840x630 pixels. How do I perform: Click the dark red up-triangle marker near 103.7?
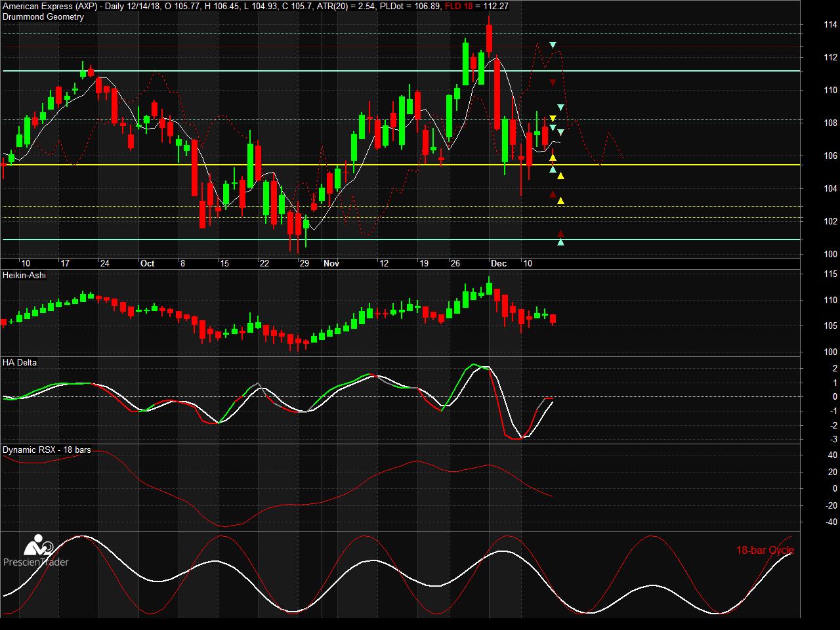point(553,194)
